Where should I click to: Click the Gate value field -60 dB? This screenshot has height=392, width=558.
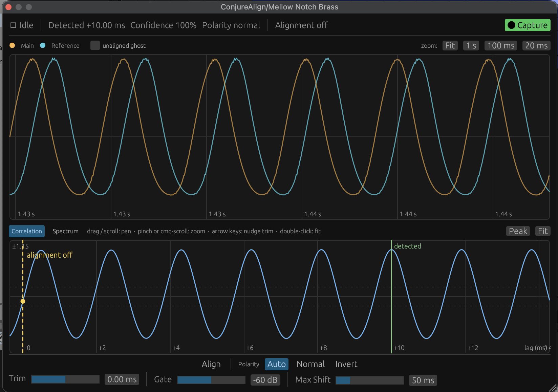[x=265, y=380]
